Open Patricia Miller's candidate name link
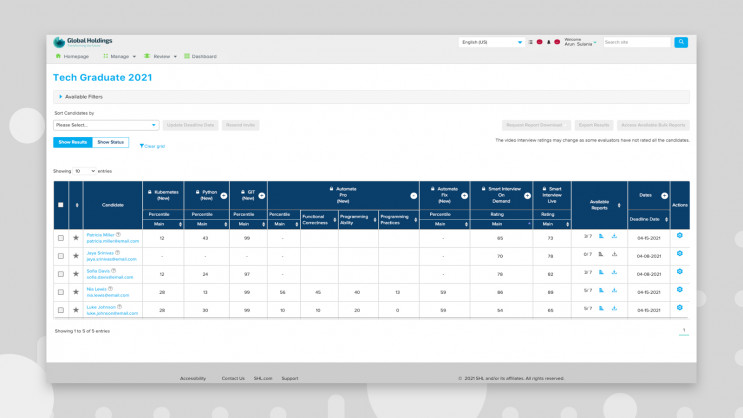Screen dimensions: 743x418 click(x=100, y=235)
